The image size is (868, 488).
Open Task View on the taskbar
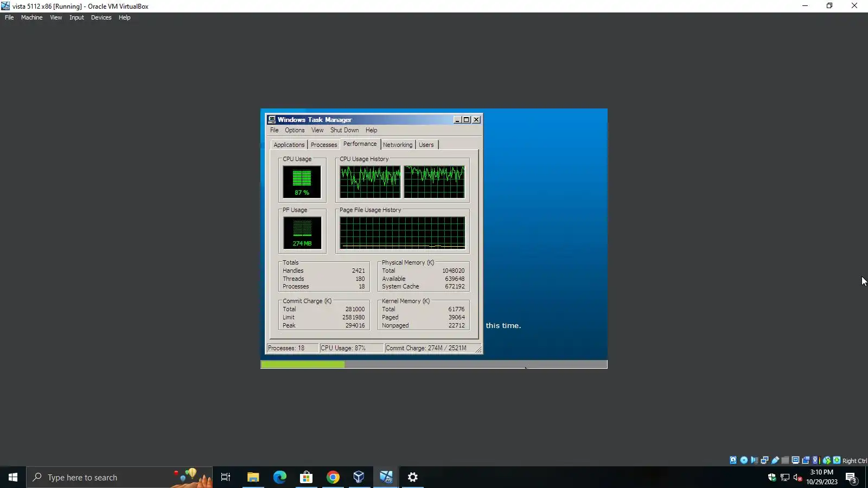(226, 477)
